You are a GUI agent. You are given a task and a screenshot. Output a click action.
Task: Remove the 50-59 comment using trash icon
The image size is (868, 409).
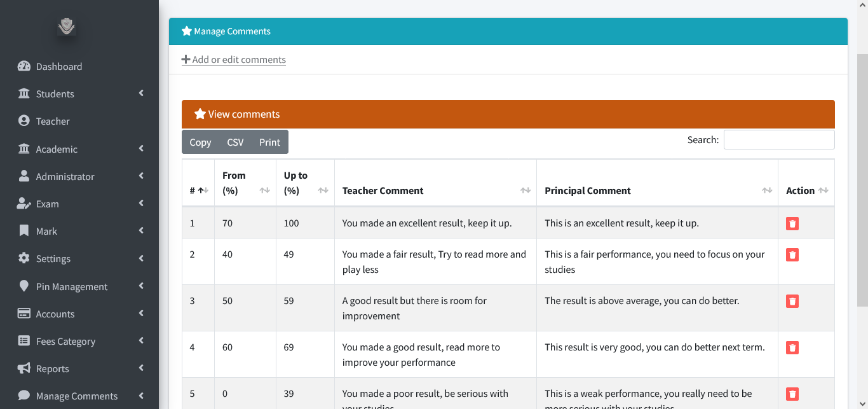tap(792, 301)
